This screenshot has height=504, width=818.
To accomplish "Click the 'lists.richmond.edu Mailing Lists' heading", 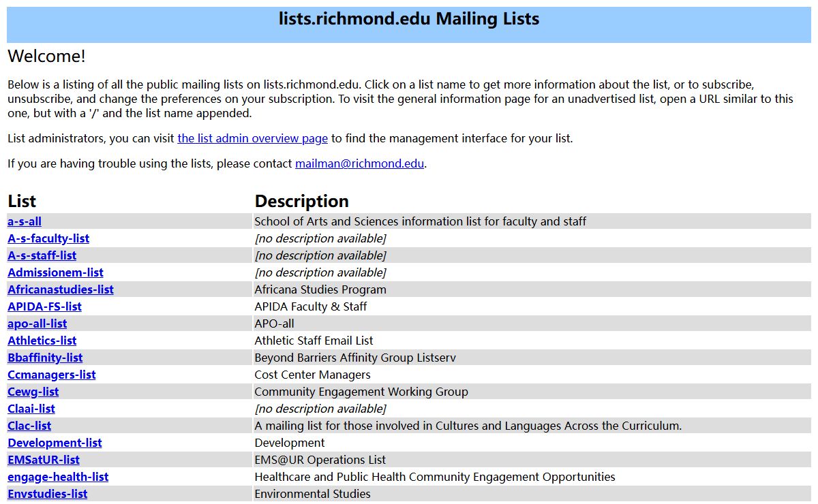I will 409,19.
